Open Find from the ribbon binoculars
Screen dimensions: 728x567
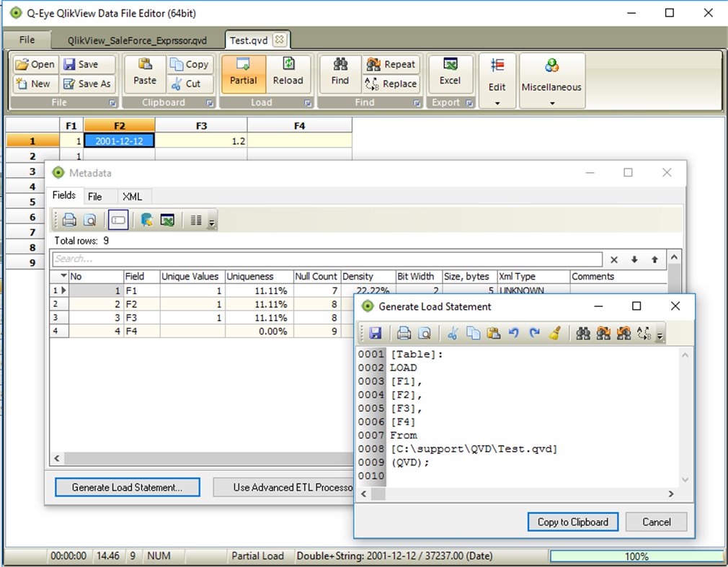pos(340,73)
